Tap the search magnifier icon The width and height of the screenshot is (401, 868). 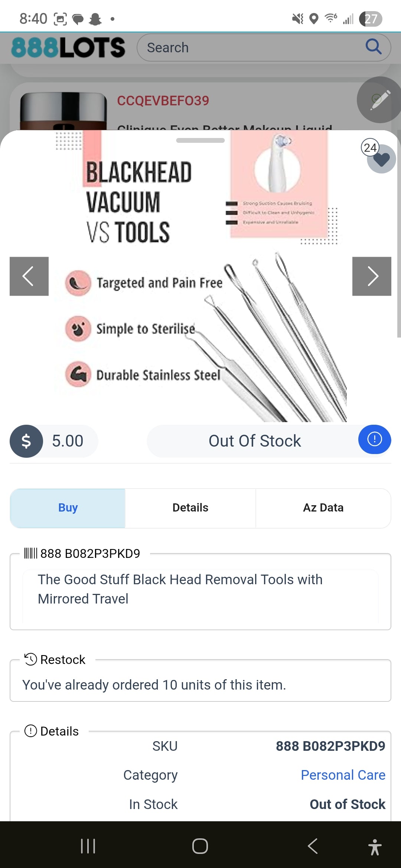point(373,47)
